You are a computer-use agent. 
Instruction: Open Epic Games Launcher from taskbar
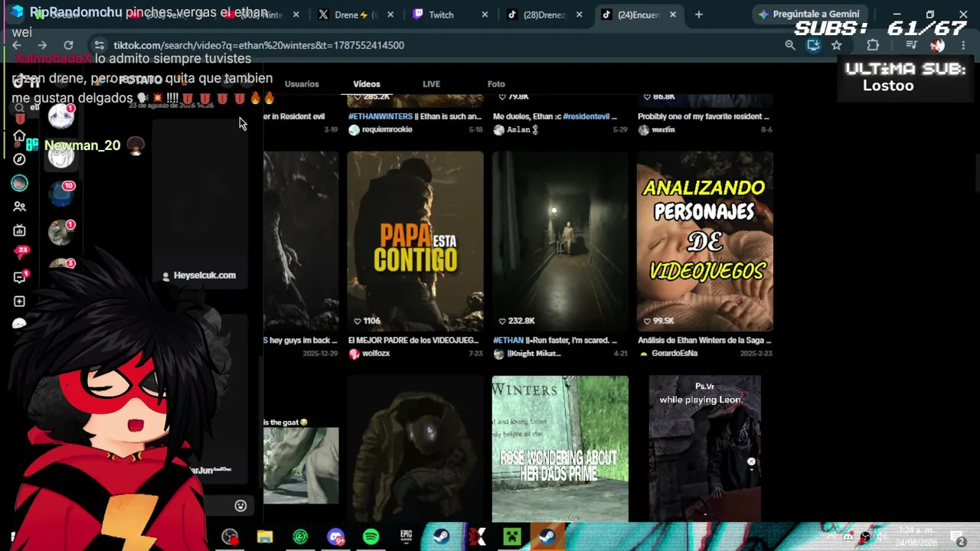tap(406, 536)
